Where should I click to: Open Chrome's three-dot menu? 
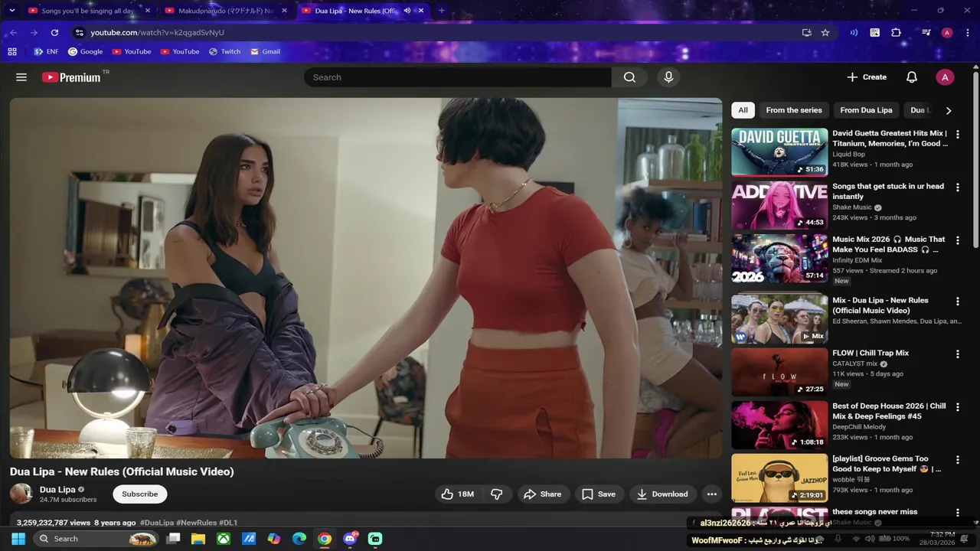967,33
